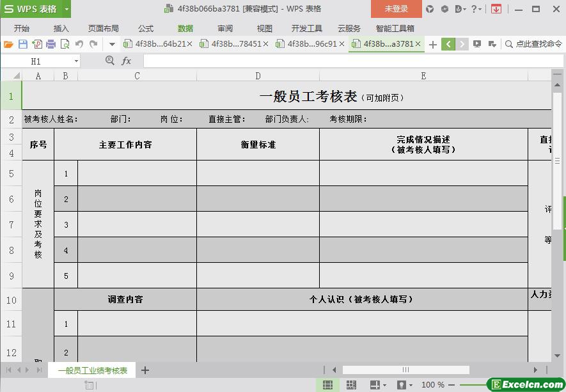Click the Open folder icon in toolbar
Image resolution: width=566 pixels, height=392 pixels.
coord(8,44)
